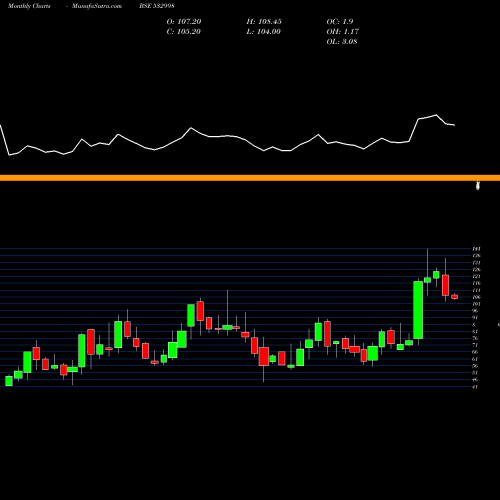Image resolution: width=500 pixels, height=500 pixels.
Task: Click the 141 price axis label
Action: pyautogui.click(x=476, y=249)
